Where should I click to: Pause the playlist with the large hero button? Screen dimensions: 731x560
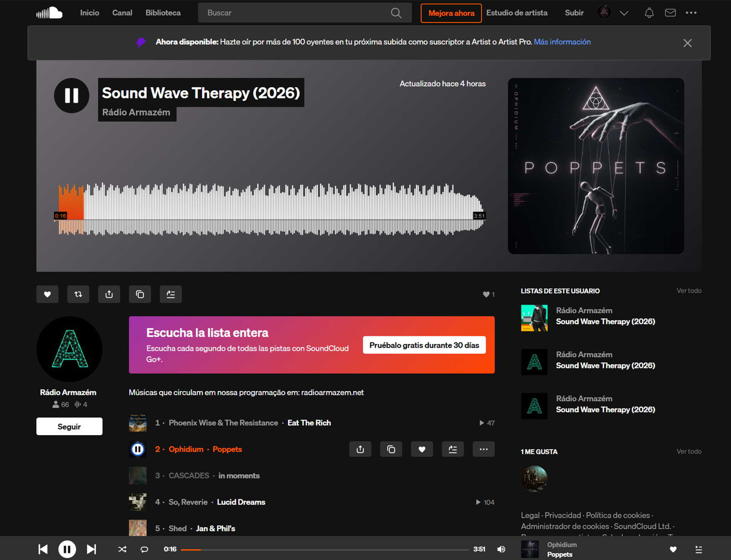(72, 95)
